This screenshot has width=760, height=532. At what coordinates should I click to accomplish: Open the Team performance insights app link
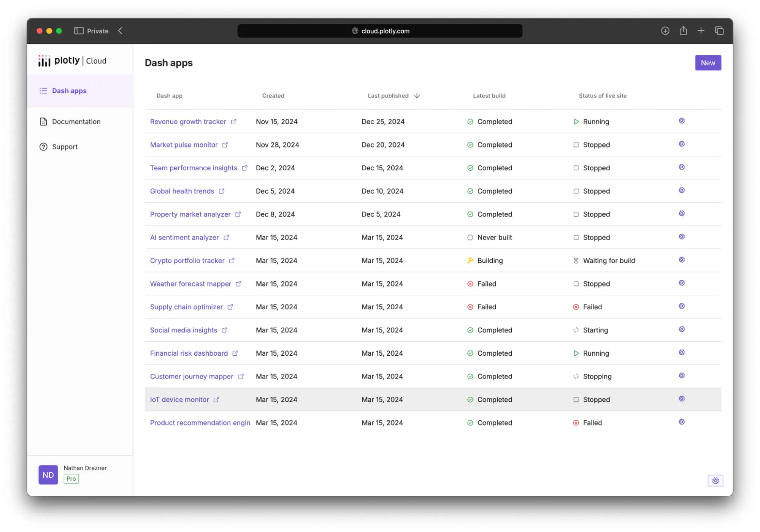click(194, 168)
